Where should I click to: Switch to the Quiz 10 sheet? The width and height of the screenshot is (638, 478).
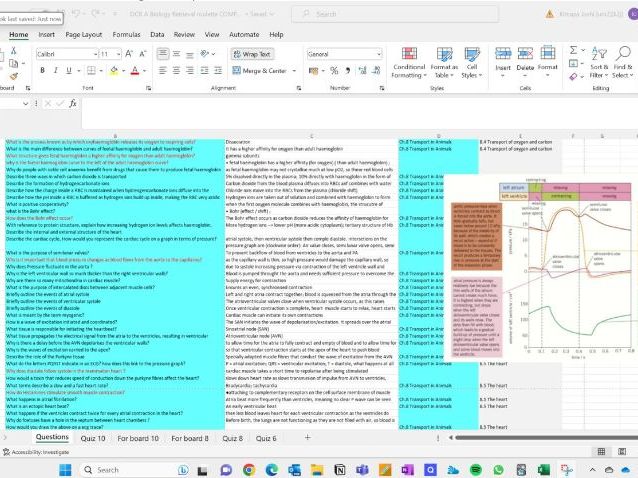point(93,438)
